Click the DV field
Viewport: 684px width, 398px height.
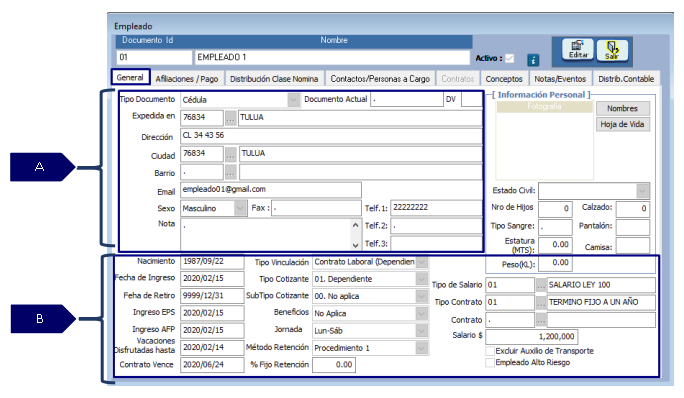(x=472, y=100)
